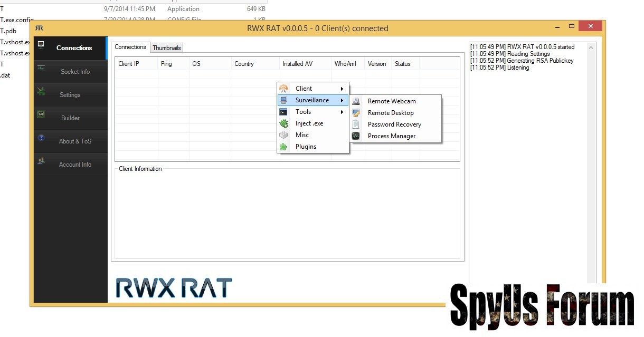Viewport: 644px width, 337px height.
Task: Select the Connections tab above the client list
Action: [130, 47]
